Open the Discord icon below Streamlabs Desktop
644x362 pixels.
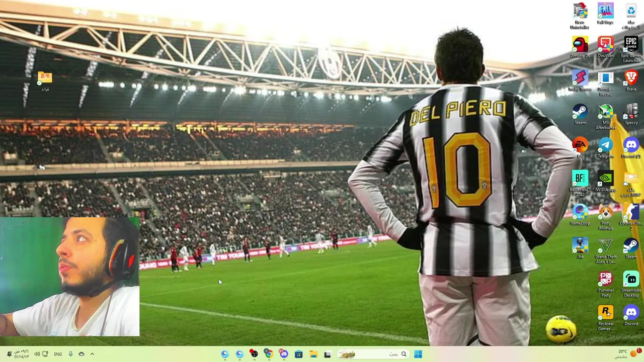[x=631, y=315]
